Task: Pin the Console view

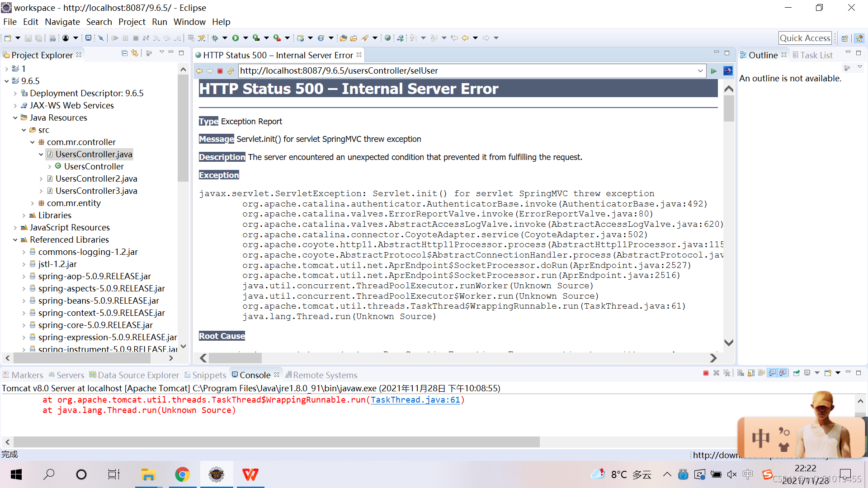Action: pyautogui.click(x=796, y=374)
